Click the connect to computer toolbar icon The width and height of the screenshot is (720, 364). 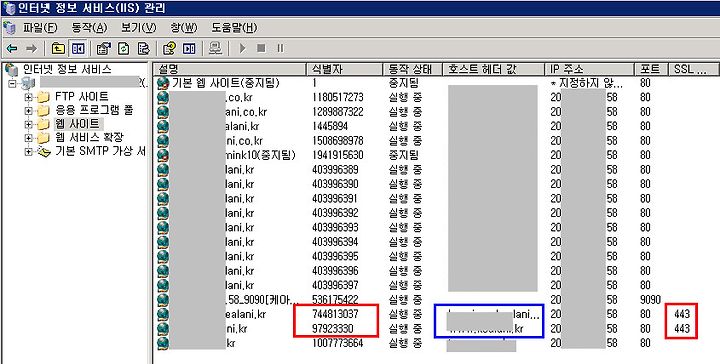215,48
